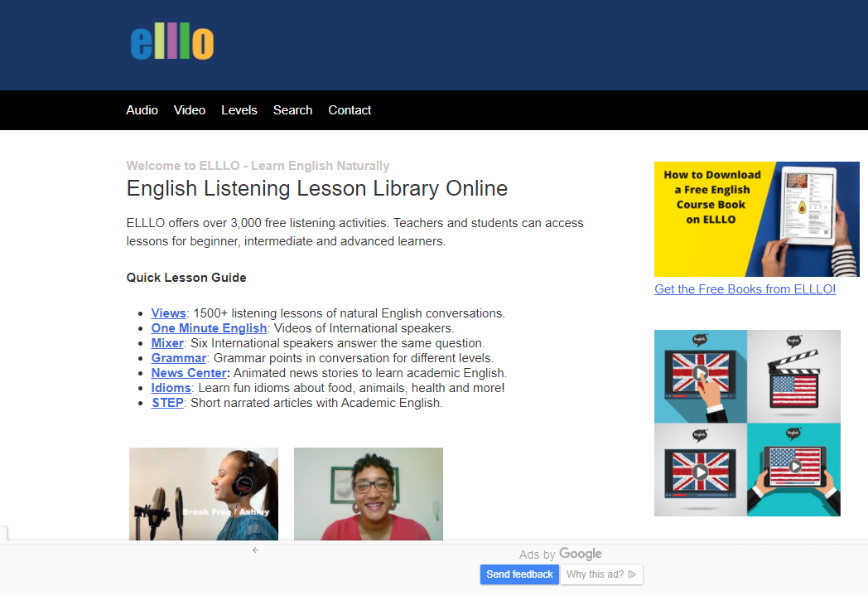Image resolution: width=868 pixels, height=596 pixels.
Task: Select the UK flag video with pointing hand
Action: pyautogui.click(x=701, y=376)
